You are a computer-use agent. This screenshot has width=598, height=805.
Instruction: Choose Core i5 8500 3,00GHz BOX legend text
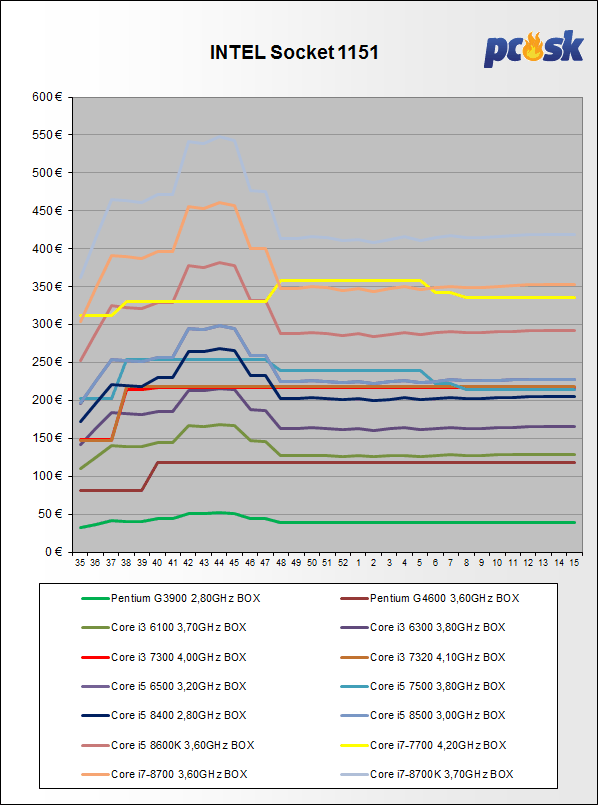click(438, 715)
